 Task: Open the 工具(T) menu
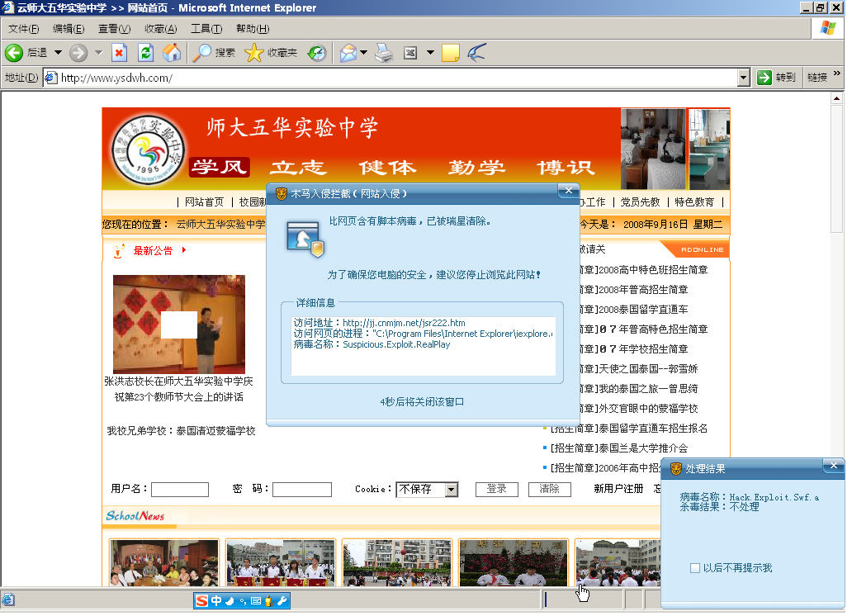(206, 29)
